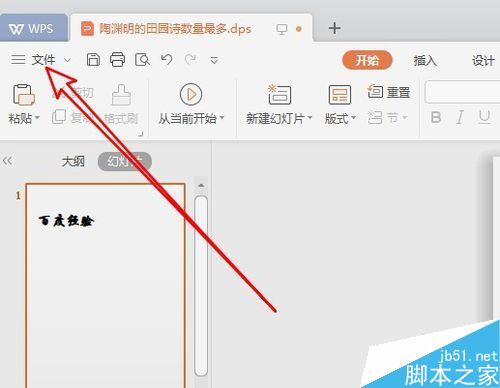Click the Print icon
This screenshot has height=388, width=500.
tap(118, 60)
